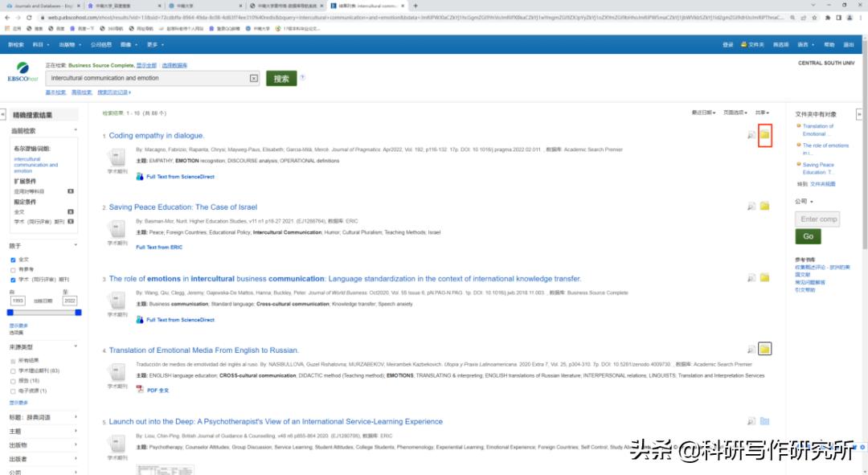Open the 公司 dropdown in right panel
Viewport: 868px width, 475px height.
804,201
